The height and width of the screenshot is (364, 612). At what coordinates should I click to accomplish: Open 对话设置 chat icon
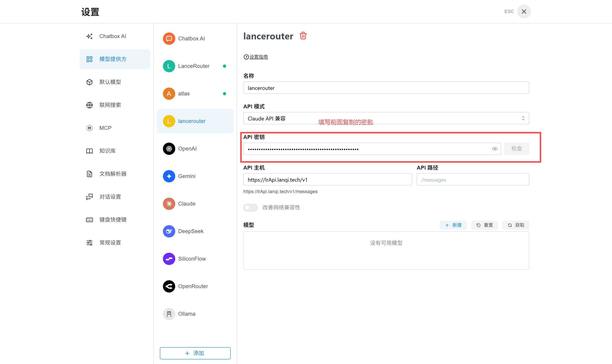pos(89,197)
